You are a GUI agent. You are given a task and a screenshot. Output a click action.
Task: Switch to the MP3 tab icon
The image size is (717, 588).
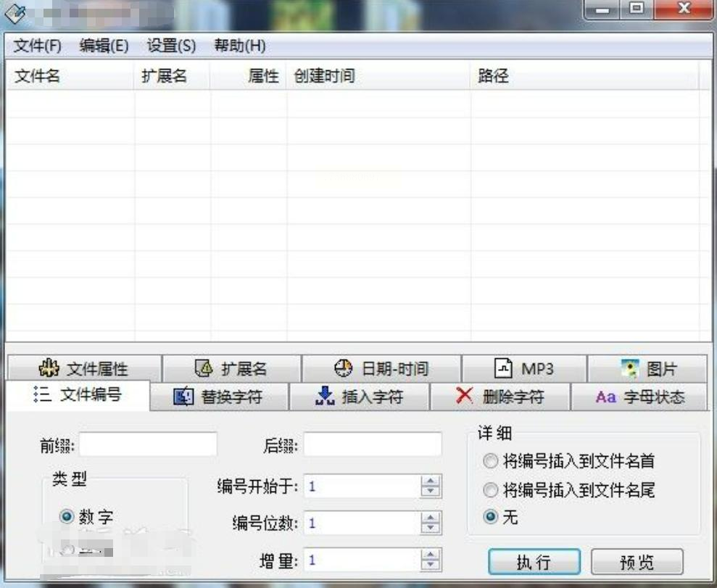coord(503,368)
